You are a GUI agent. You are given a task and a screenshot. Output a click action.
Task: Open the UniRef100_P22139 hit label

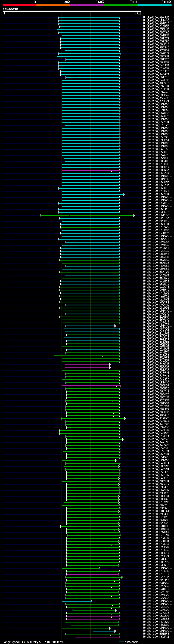pos(156,251)
